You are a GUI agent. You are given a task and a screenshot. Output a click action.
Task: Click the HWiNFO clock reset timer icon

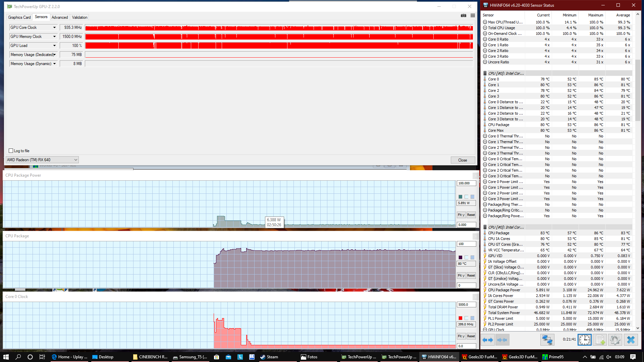(584, 340)
